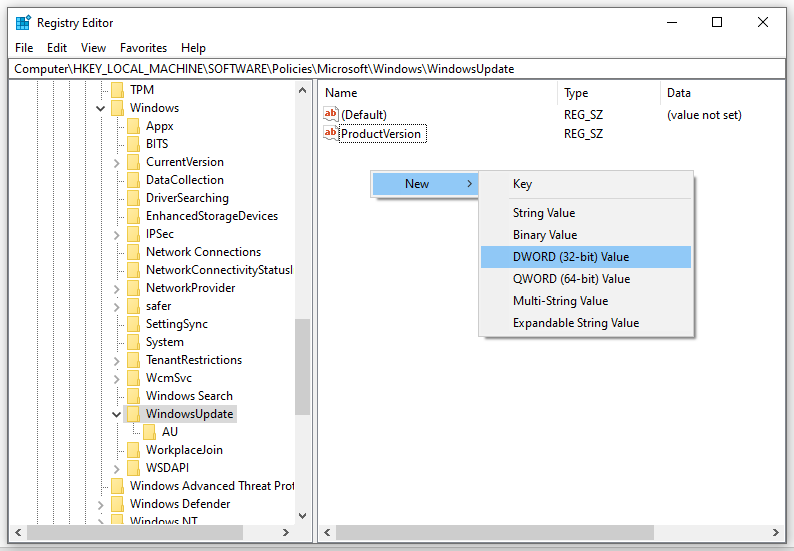This screenshot has height=551, width=794.
Task: Click the AU subkey folder icon
Action: pyautogui.click(x=150, y=431)
